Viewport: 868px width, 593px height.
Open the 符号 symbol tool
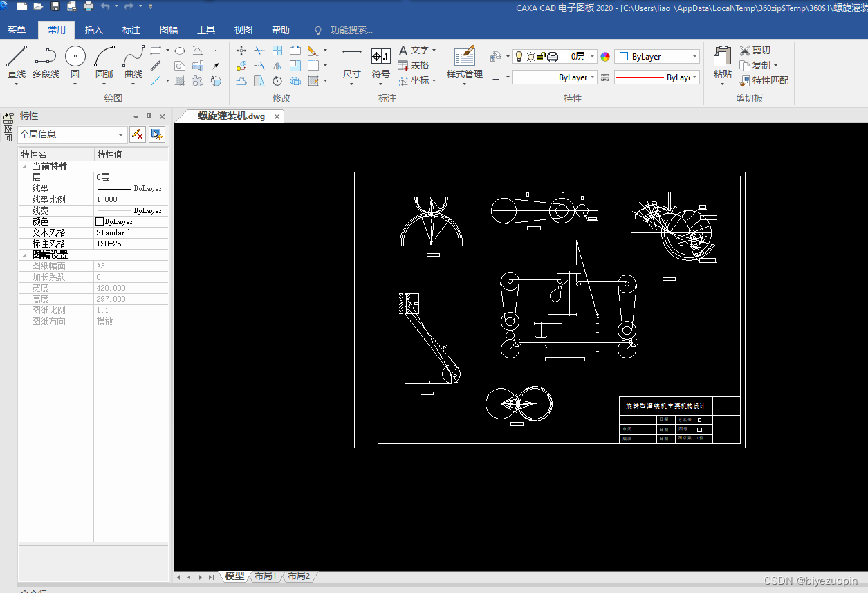(x=381, y=64)
